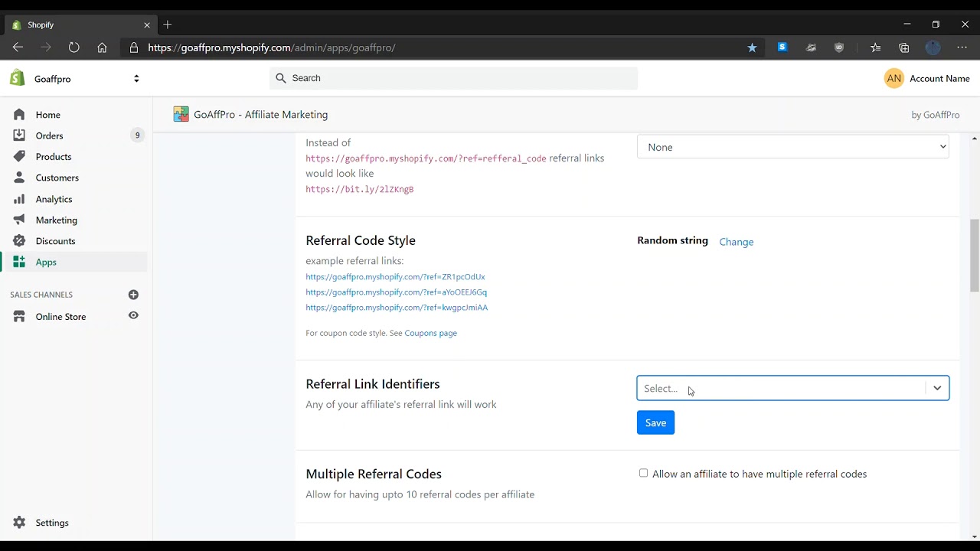Image resolution: width=980 pixels, height=551 pixels.
Task: Add a sales channel with plus icon
Action: [x=133, y=295]
